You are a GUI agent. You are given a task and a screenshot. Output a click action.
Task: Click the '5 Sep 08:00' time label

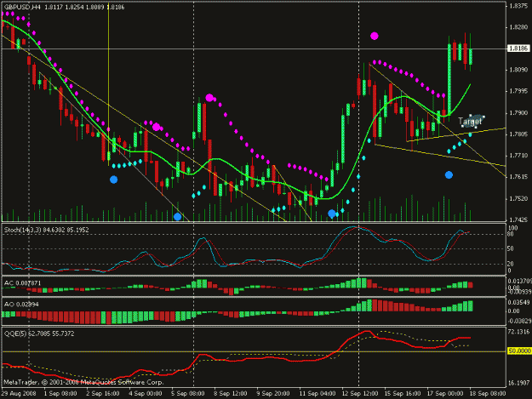coord(187,394)
